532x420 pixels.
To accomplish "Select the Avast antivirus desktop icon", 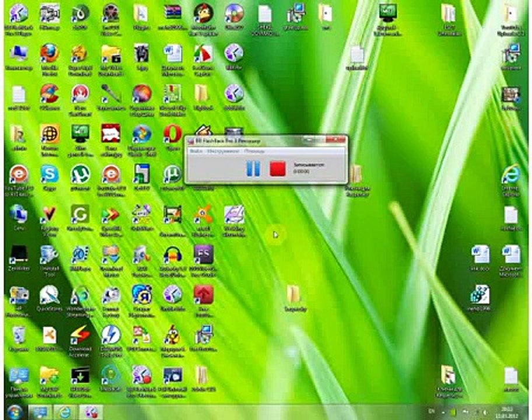I will (x=203, y=221).
